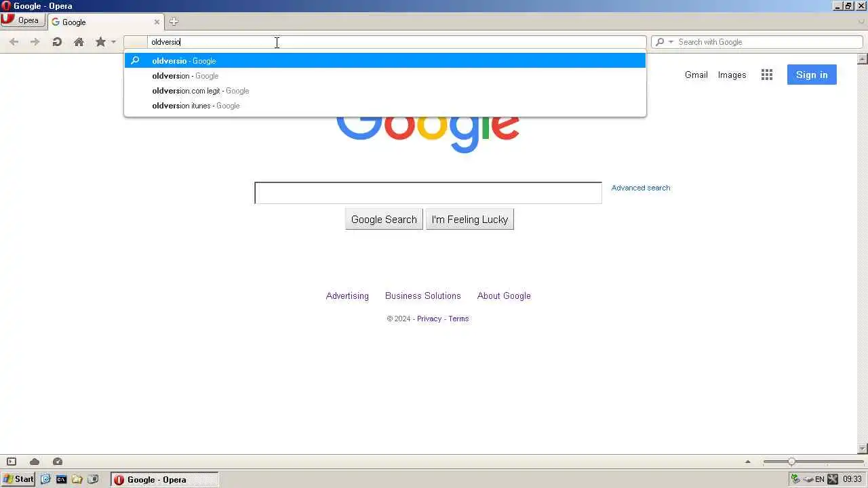Open the drive-shaped tray icon left of EN

pyautogui.click(x=808, y=479)
